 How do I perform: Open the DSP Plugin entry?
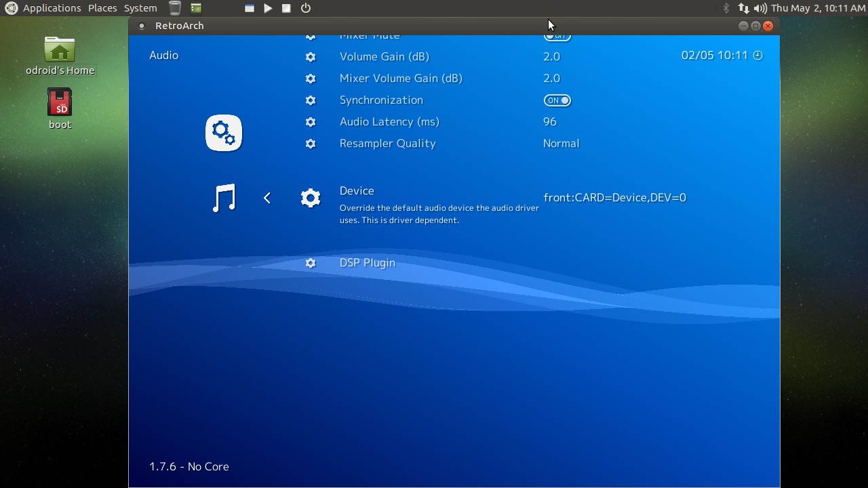pos(367,263)
